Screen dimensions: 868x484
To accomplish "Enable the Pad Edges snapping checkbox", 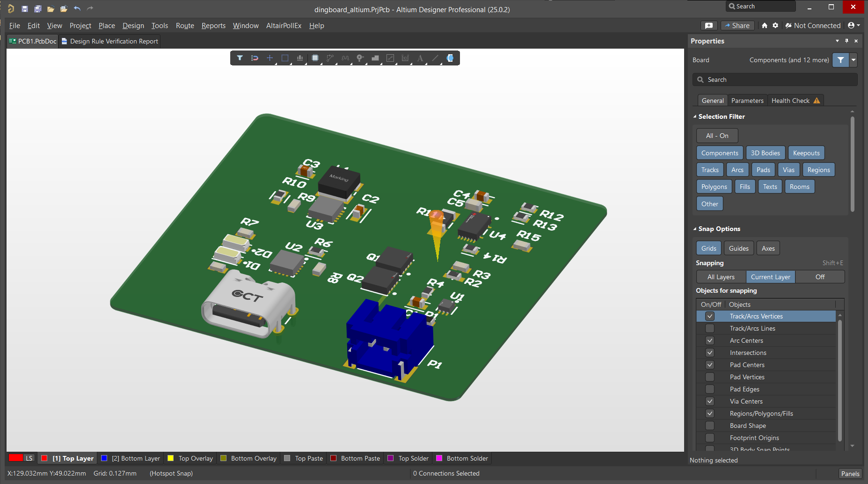I will coord(710,389).
